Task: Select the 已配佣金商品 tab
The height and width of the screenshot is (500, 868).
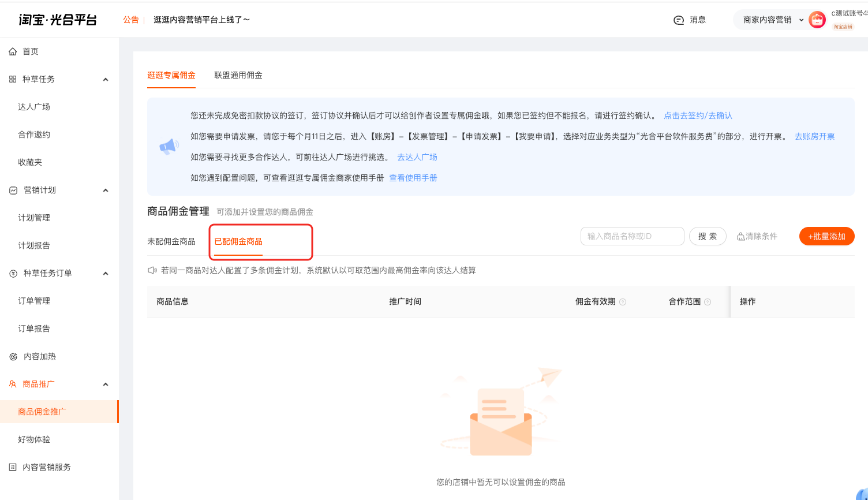Action: coord(238,241)
